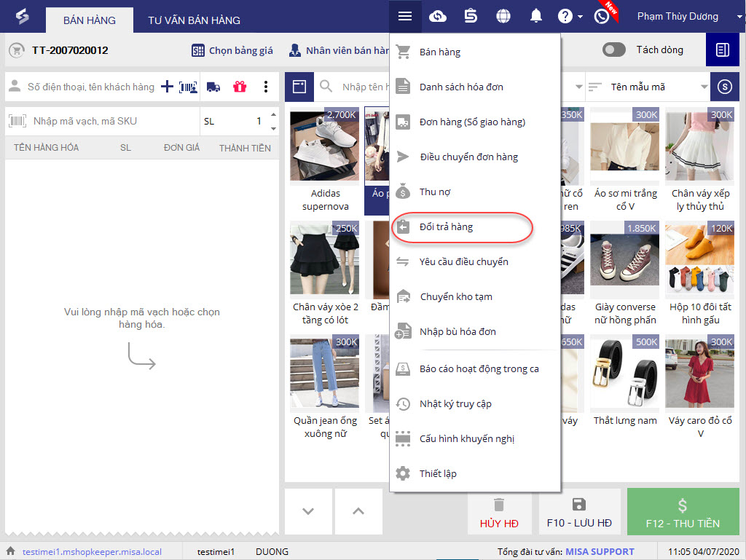Click the barcode icon in SKU field

[x=17, y=121]
